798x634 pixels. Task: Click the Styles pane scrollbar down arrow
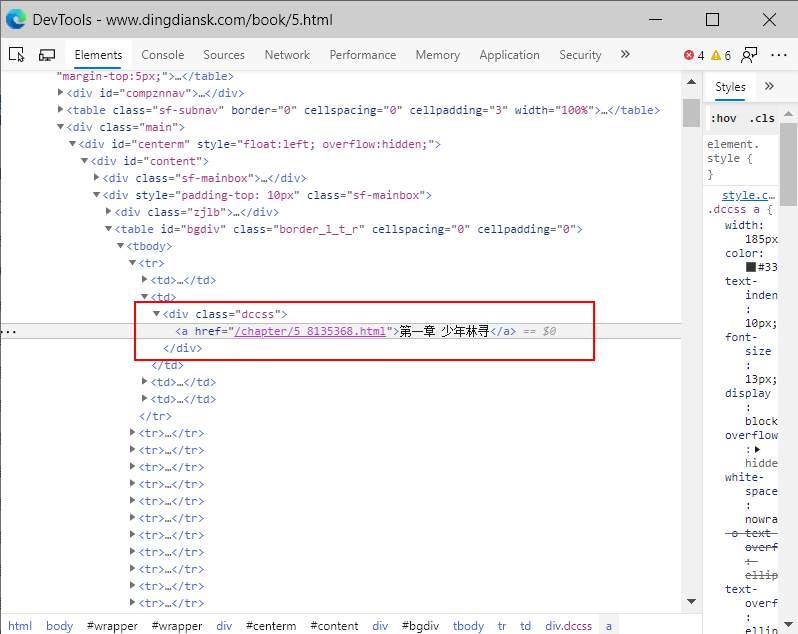tap(788, 624)
